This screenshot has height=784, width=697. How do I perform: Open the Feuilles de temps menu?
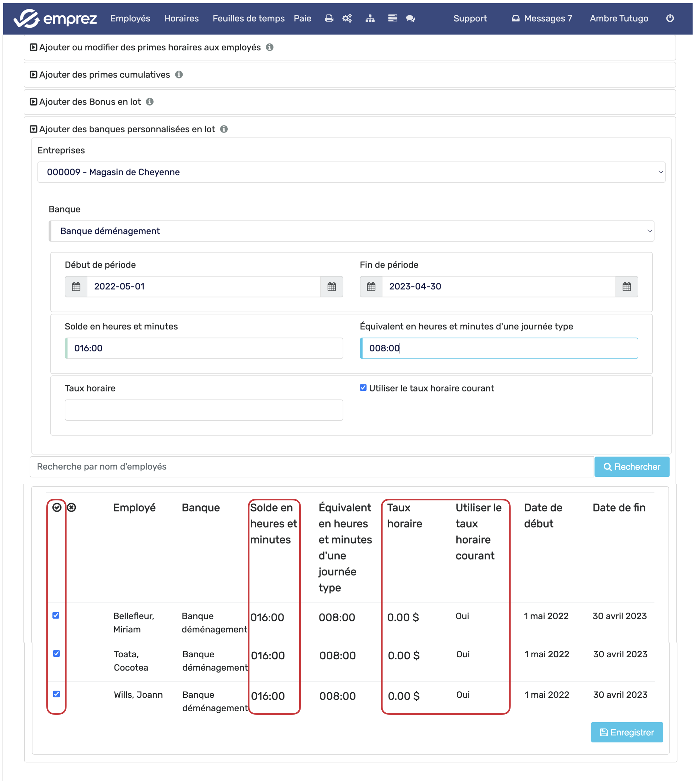[248, 18]
